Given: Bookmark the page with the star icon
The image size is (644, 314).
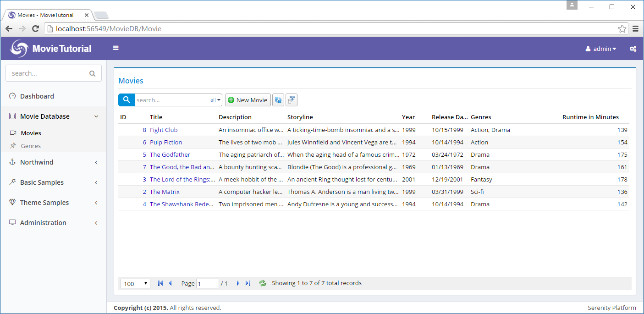Looking at the screenshot, I should click(622, 29).
